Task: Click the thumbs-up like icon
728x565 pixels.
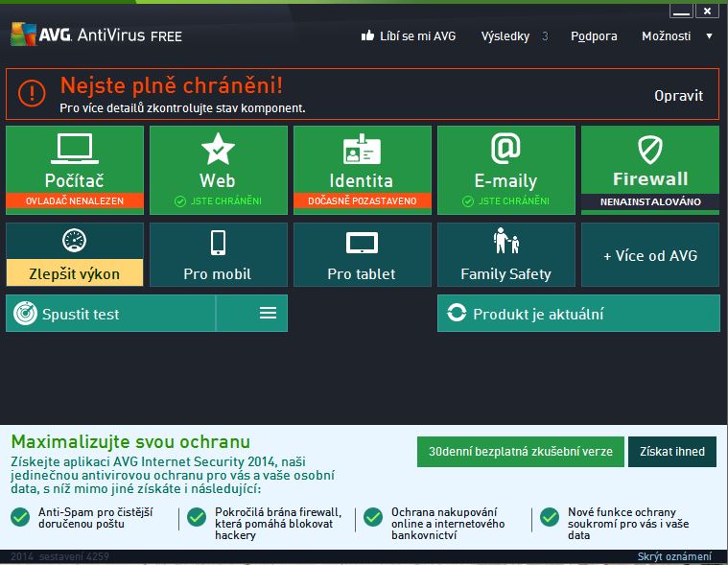Action: click(x=367, y=35)
